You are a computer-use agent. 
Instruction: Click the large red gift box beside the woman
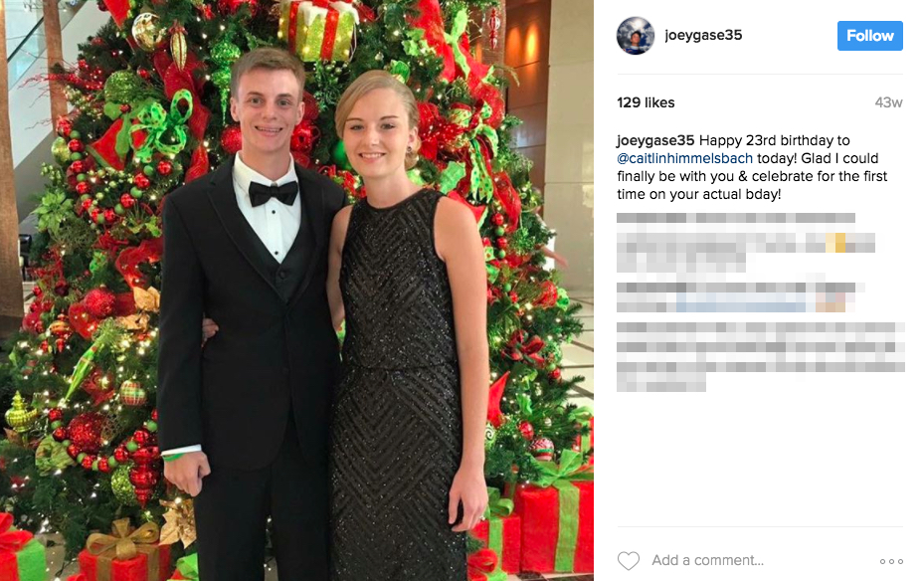coord(553,519)
